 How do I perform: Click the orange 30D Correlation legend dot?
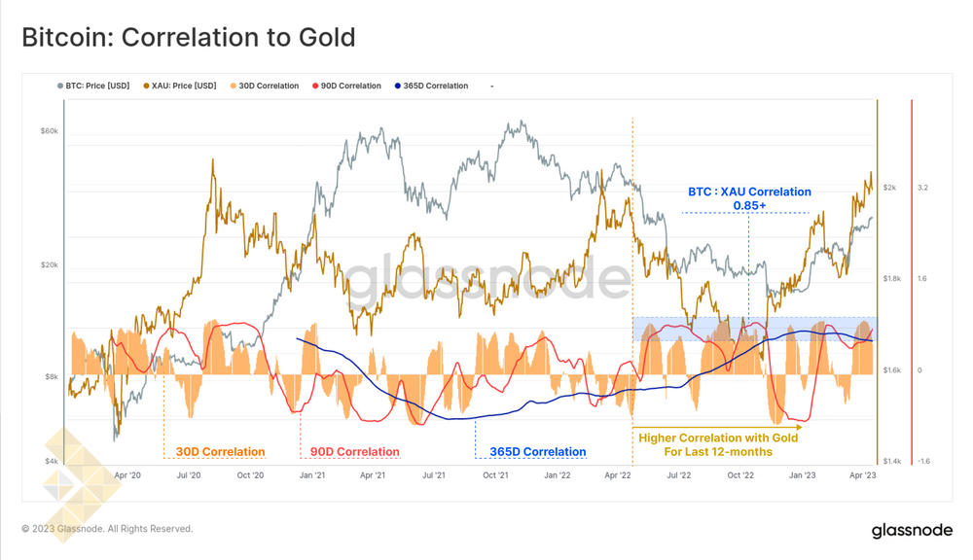tap(233, 87)
